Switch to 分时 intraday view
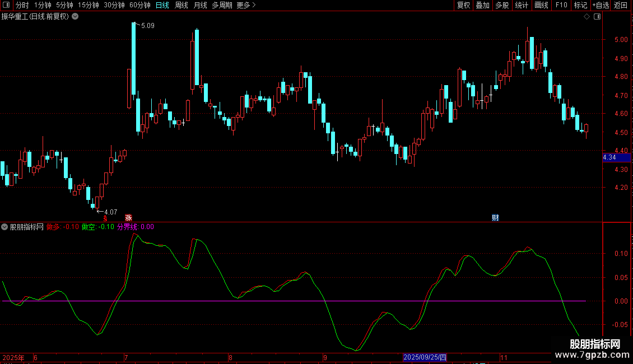Image resolution: width=633 pixels, height=364 pixels. pos(22,5)
